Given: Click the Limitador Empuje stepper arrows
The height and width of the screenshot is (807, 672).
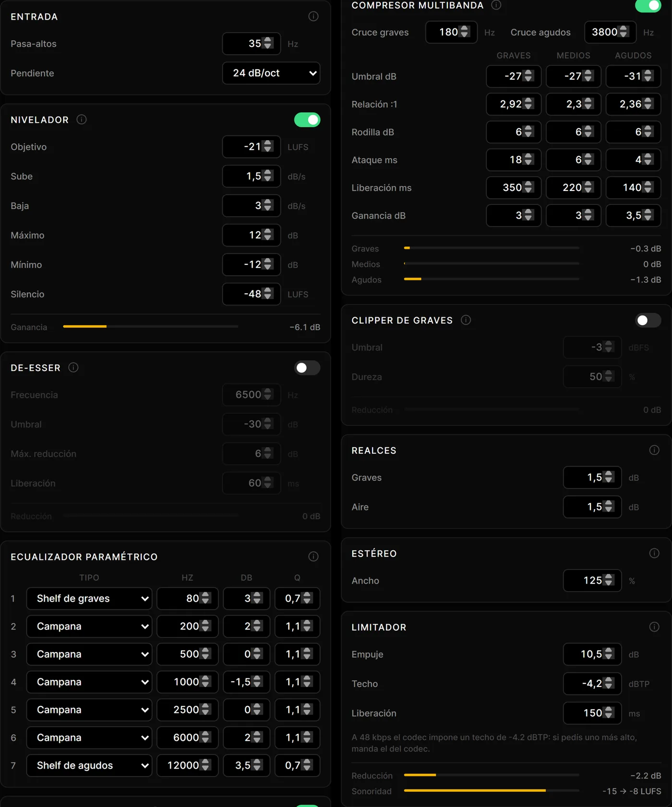Looking at the screenshot, I should coord(609,654).
